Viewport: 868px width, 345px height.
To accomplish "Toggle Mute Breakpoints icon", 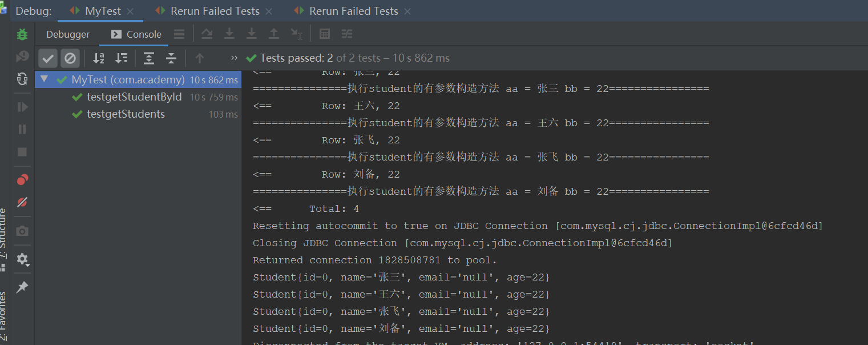I will [22, 202].
